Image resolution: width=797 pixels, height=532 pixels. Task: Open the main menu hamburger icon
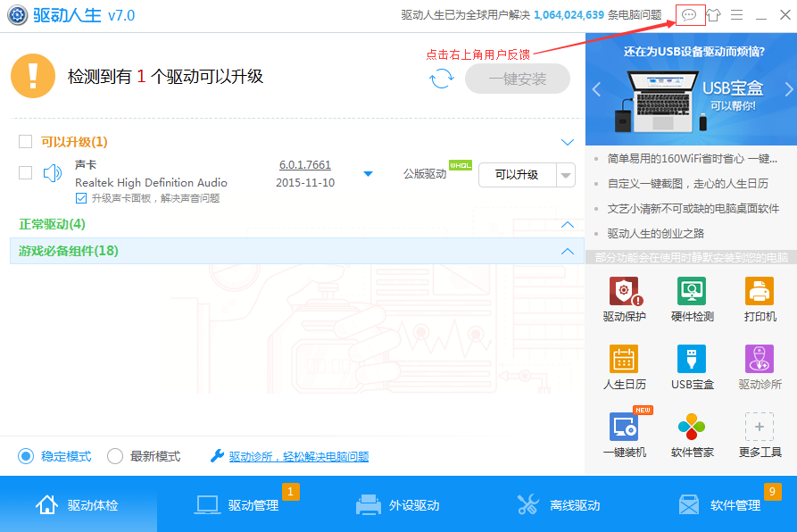tap(736, 15)
